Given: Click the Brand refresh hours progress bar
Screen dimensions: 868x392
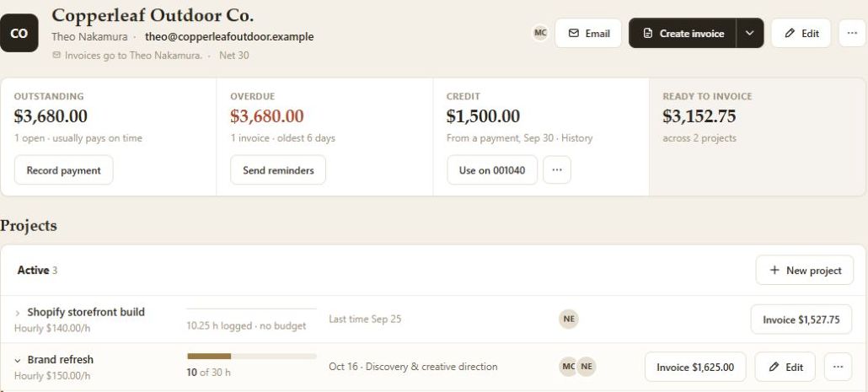Looking at the screenshot, I should [x=252, y=356].
